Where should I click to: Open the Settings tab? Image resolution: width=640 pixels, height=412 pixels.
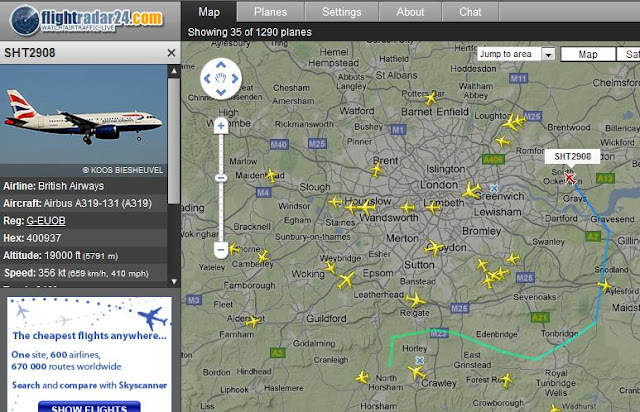[x=342, y=12]
